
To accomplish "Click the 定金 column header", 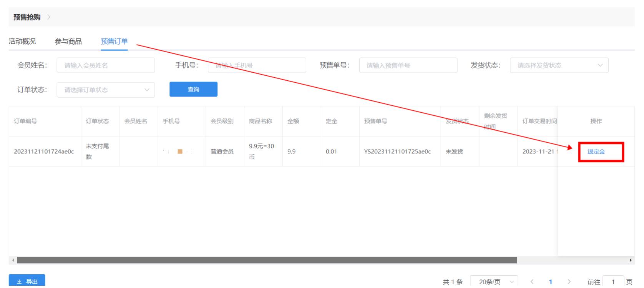I will point(331,121).
